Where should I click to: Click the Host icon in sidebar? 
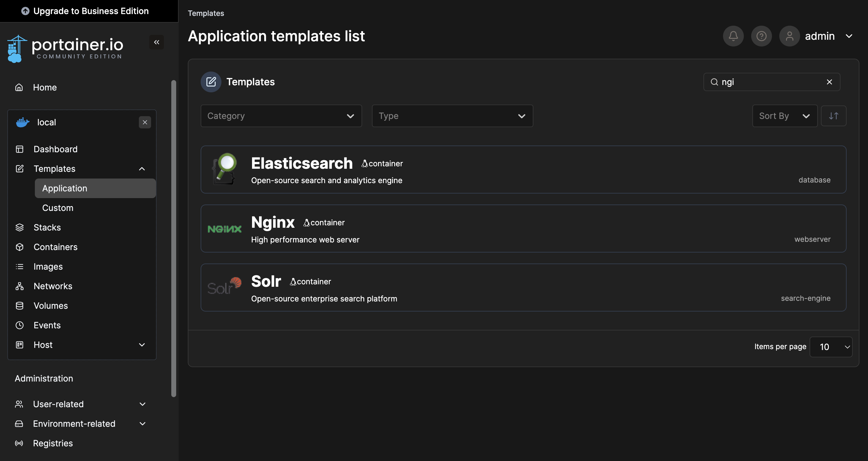click(x=20, y=345)
